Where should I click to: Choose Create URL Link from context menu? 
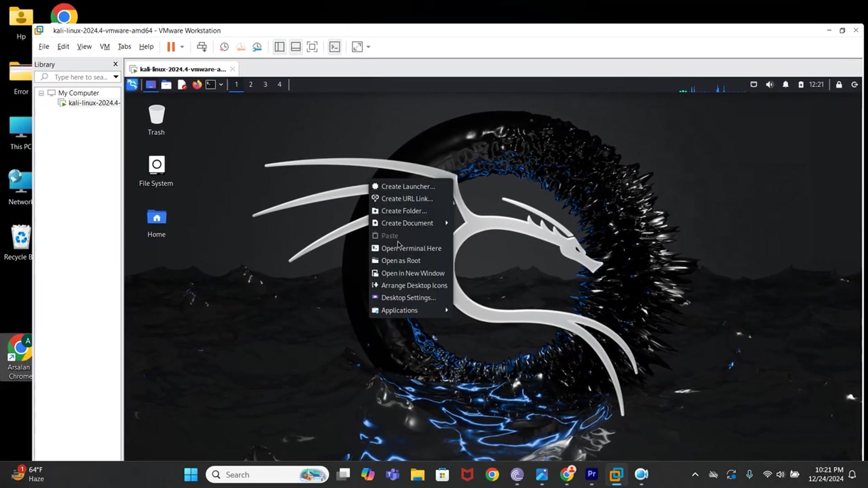411,198
